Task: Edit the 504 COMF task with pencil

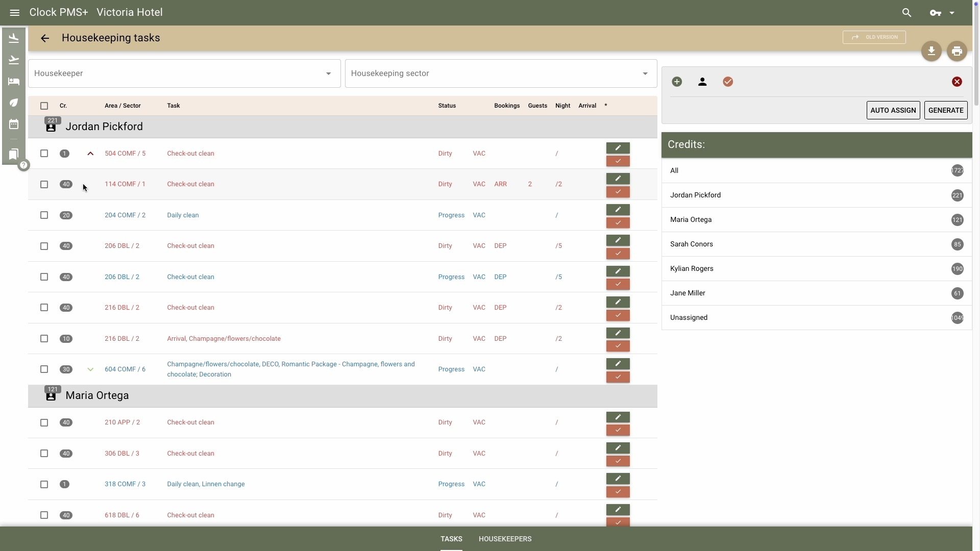Action: coord(618,148)
